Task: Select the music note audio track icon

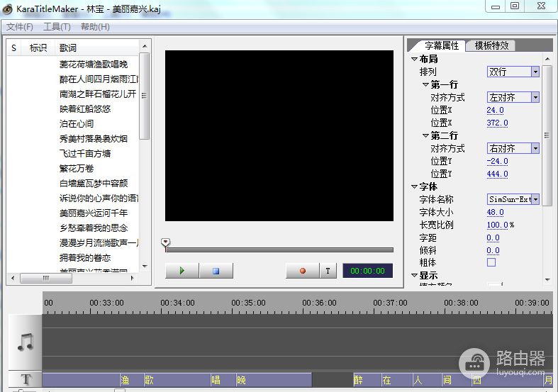Action: 25,342
